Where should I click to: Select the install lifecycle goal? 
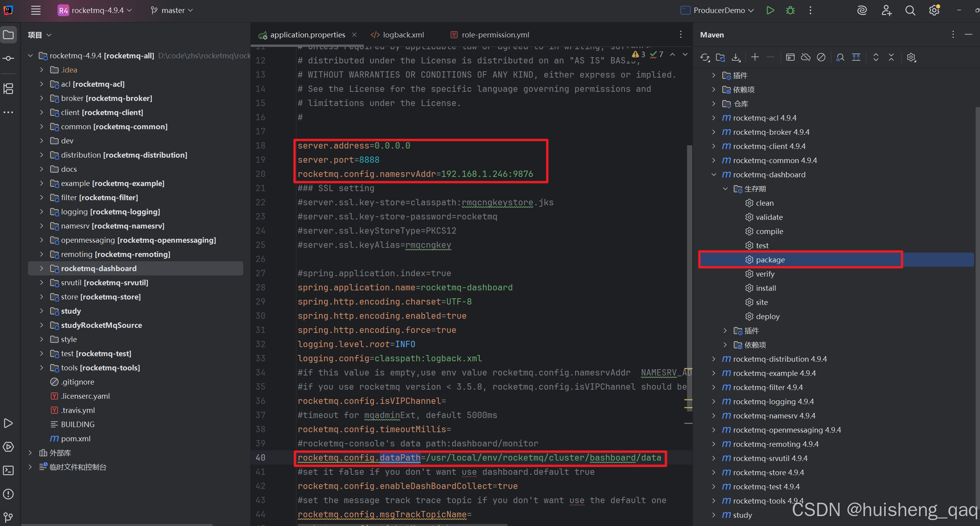pyautogui.click(x=766, y=288)
